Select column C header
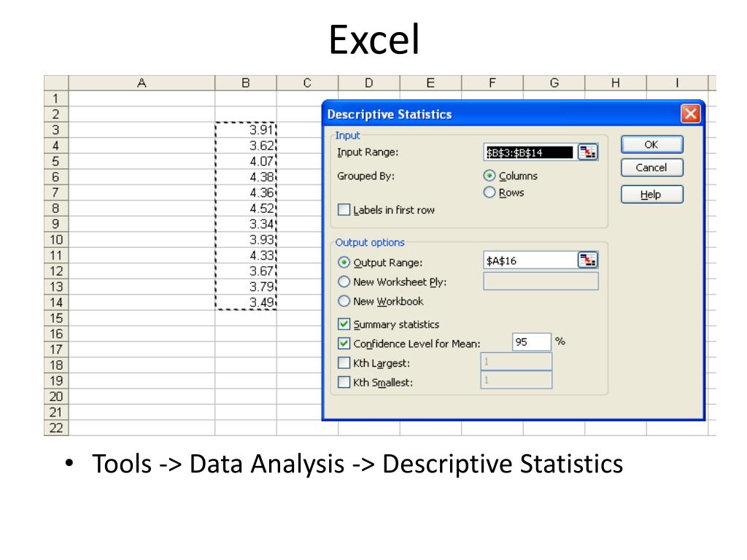The image size is (747, 560). tap(307, 83)
